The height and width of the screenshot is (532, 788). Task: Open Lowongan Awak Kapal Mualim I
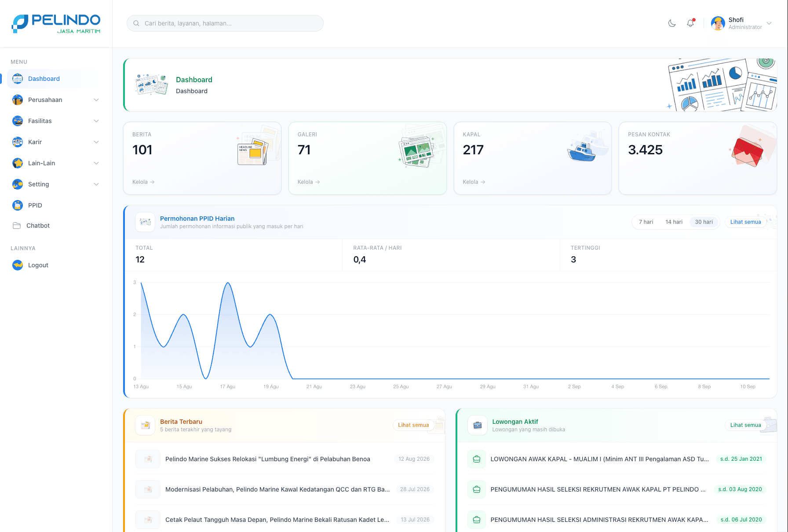coord(617,459)
